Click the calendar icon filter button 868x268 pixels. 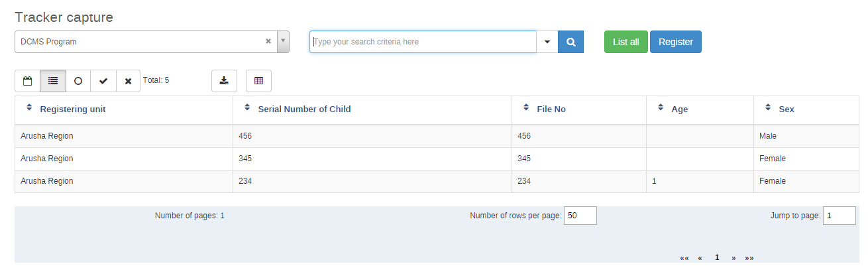[27, 81]
